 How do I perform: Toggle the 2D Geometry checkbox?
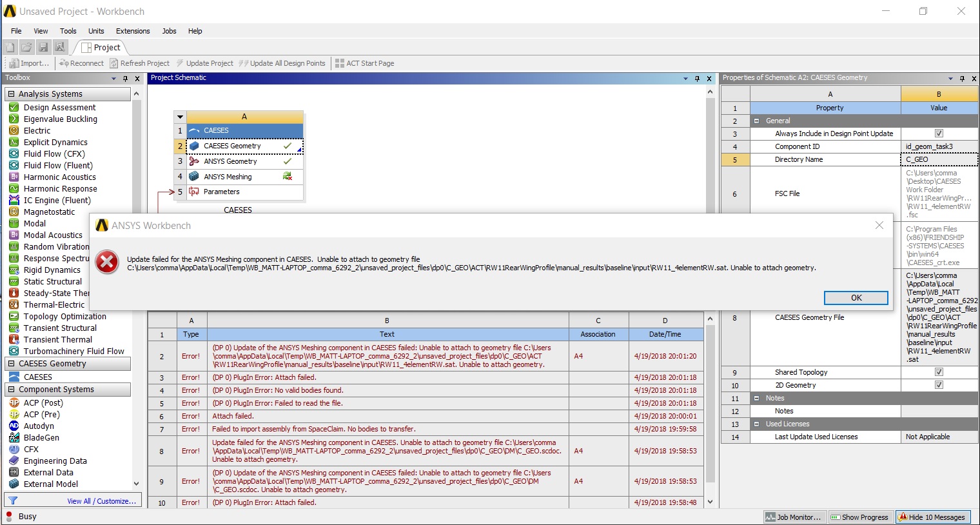pyautogui.click(x=939, y=385)
